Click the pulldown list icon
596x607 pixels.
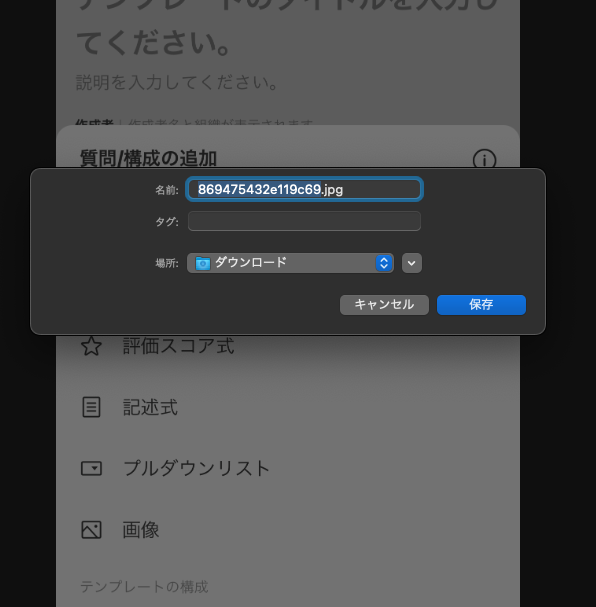coord(91,468)
